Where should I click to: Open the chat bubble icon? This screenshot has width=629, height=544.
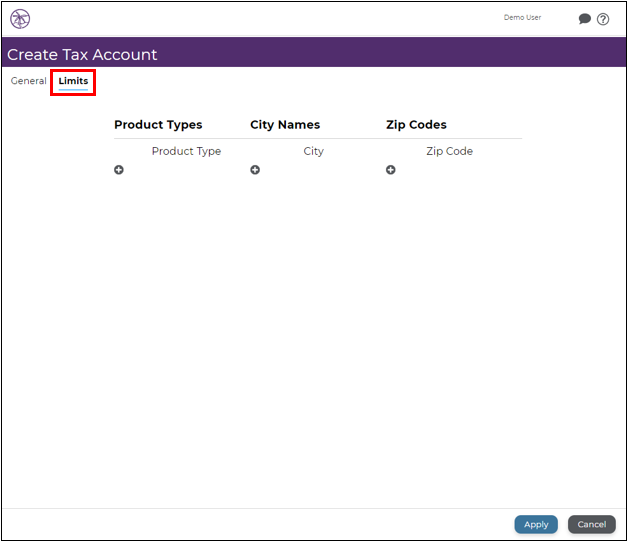click(x=584, y=18)
